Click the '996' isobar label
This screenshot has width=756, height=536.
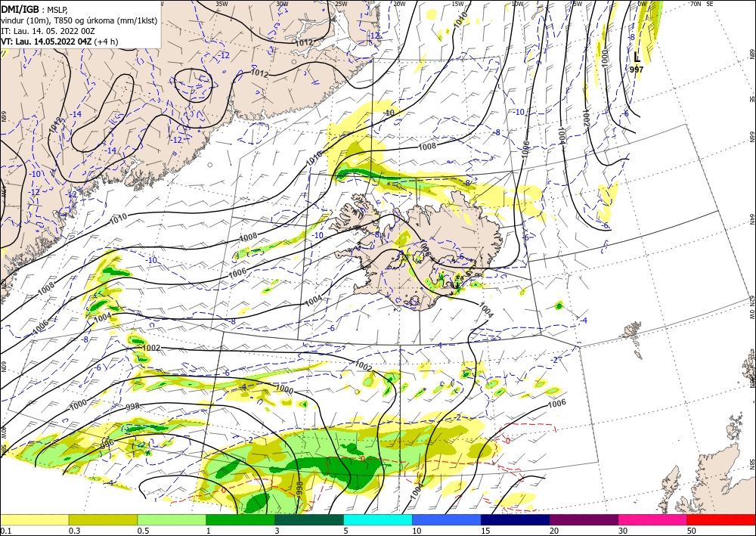point(107,443)
